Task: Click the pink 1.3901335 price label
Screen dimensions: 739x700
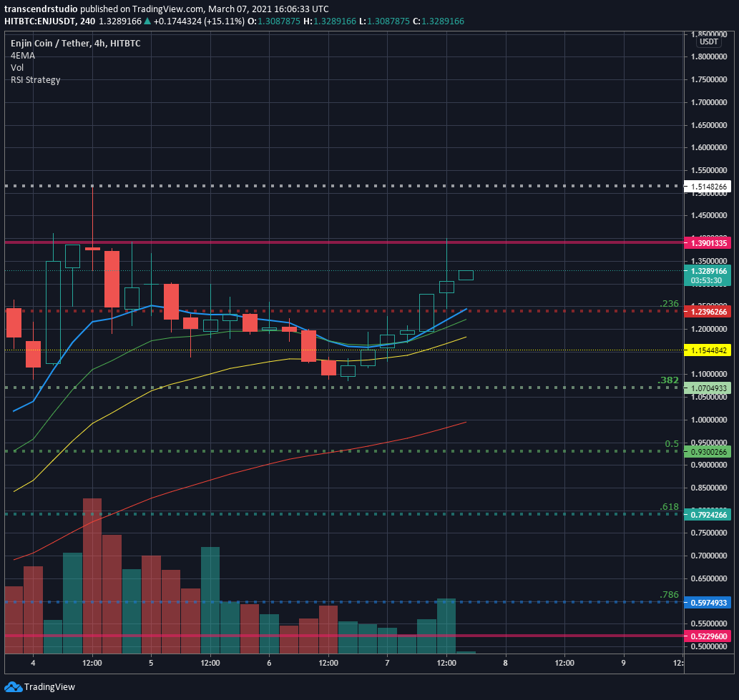Action: [708, 243]
